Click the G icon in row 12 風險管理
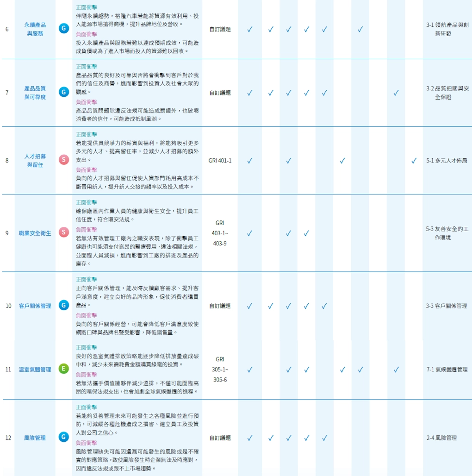This screenshot has height=476, width=472. point(63,437)
